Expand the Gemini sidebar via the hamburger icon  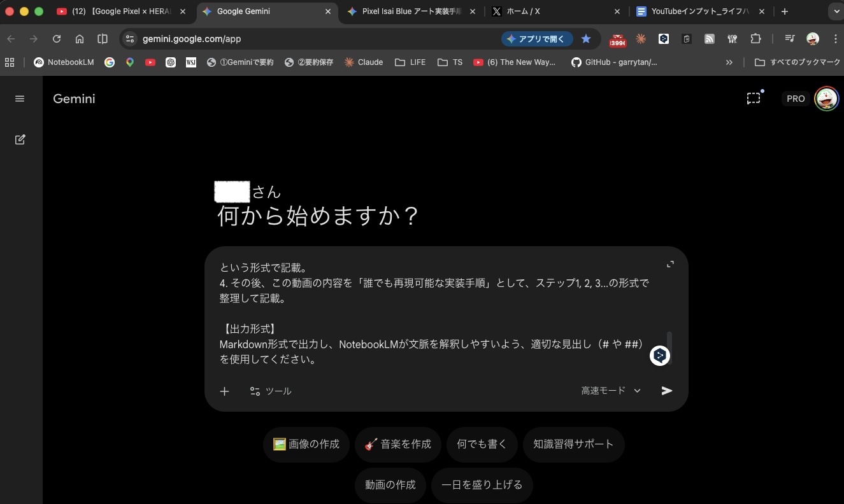20,99
